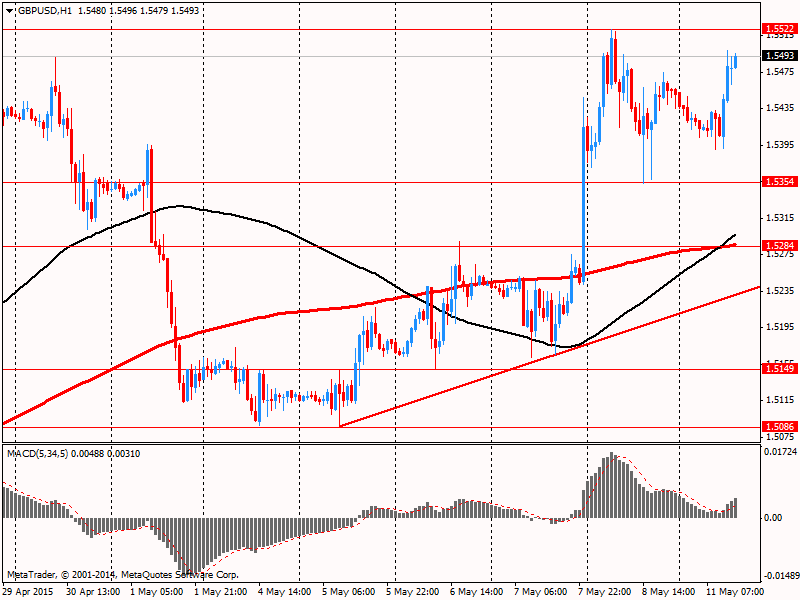Click the 1.5284 red price level label

click(x=779, y=246)
